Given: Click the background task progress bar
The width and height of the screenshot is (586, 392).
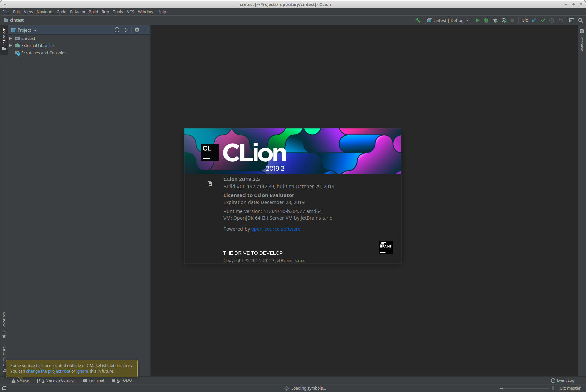Looking at the screenshot, I should [524, 388].
